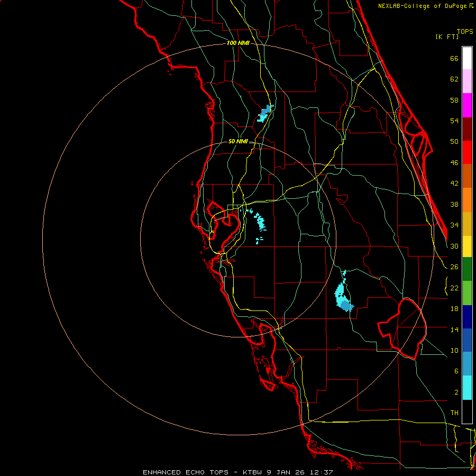
Task: Select the white color swatch in legend
Action: point(467,58)
